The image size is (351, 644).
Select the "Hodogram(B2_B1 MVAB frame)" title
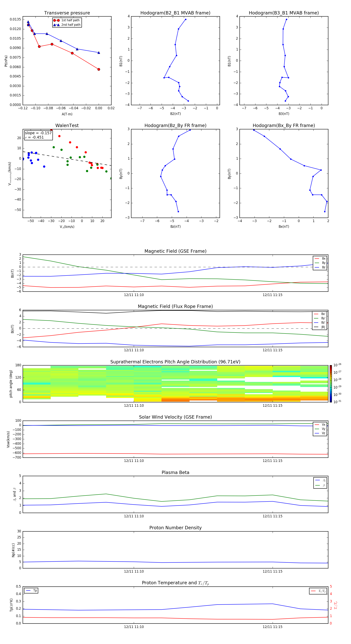coord(175,13)
